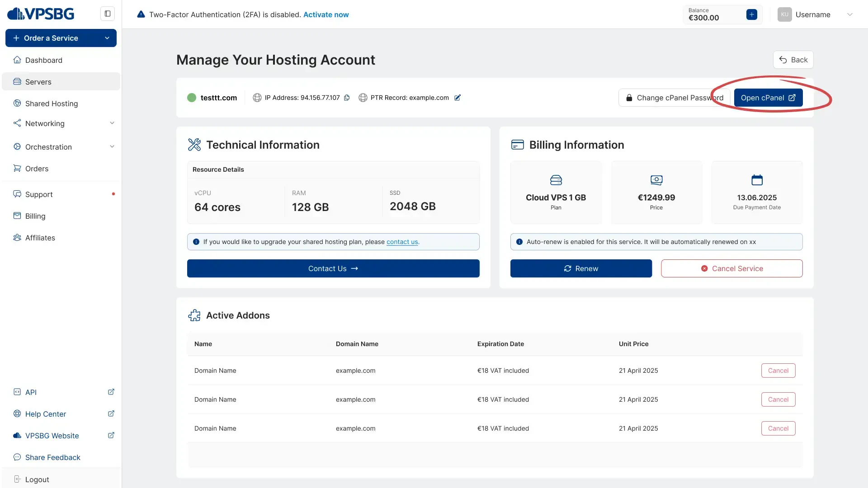The height and width of the screenshot is (488, 868).
Task: Go to Dashboard from the sidebar
Action: 43,60
